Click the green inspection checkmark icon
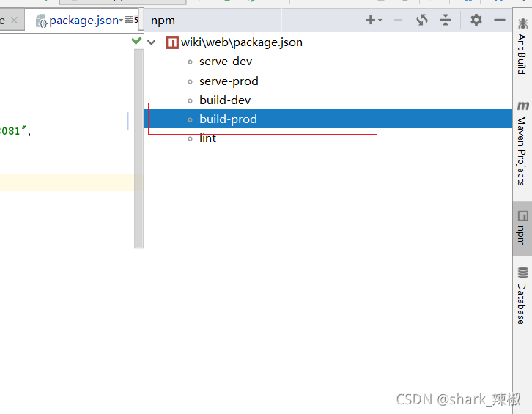The image size is (532, 414). click(136, 41)
